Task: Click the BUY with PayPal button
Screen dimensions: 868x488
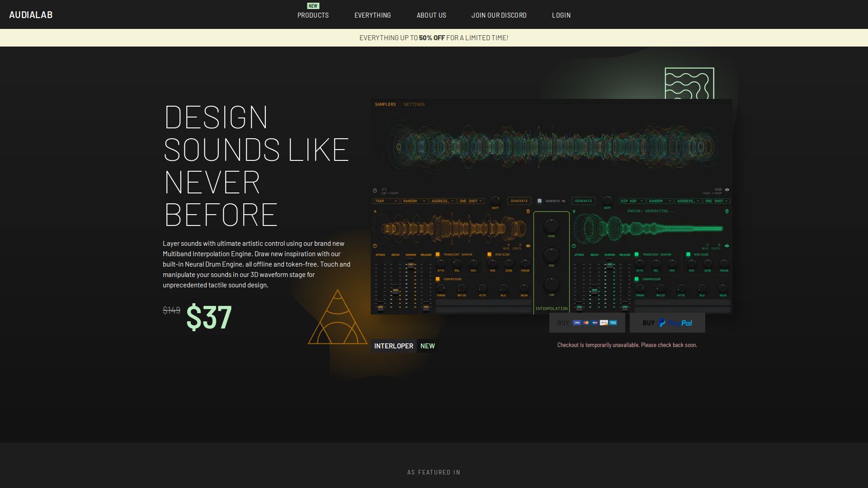Action: click(x=667, y=323)
